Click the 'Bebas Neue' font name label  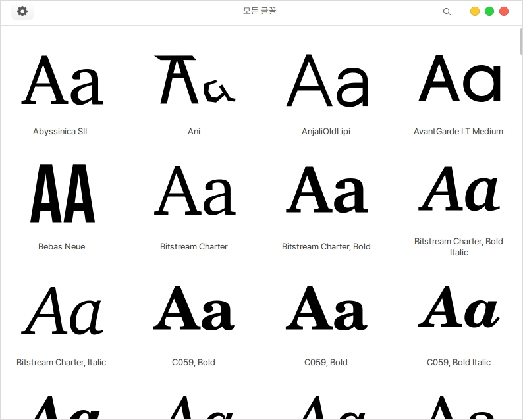click(x=61, y=247)
